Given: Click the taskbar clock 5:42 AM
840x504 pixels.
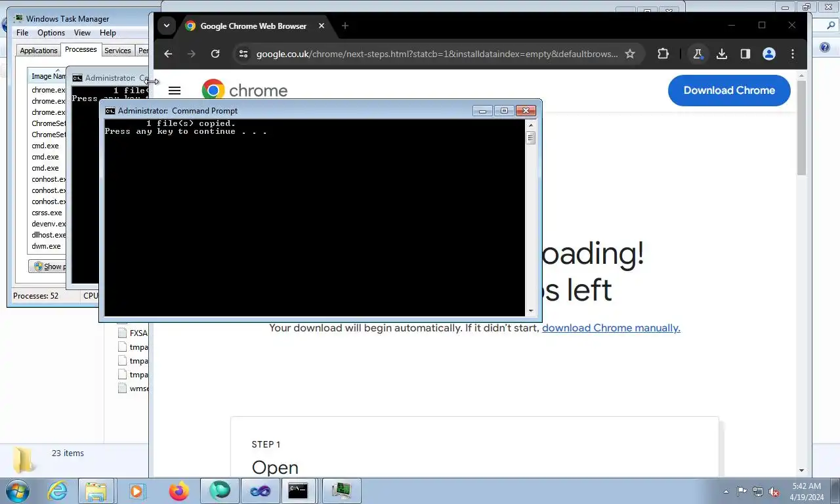Looking at the screenshot, I should click(x=807, y=486).
